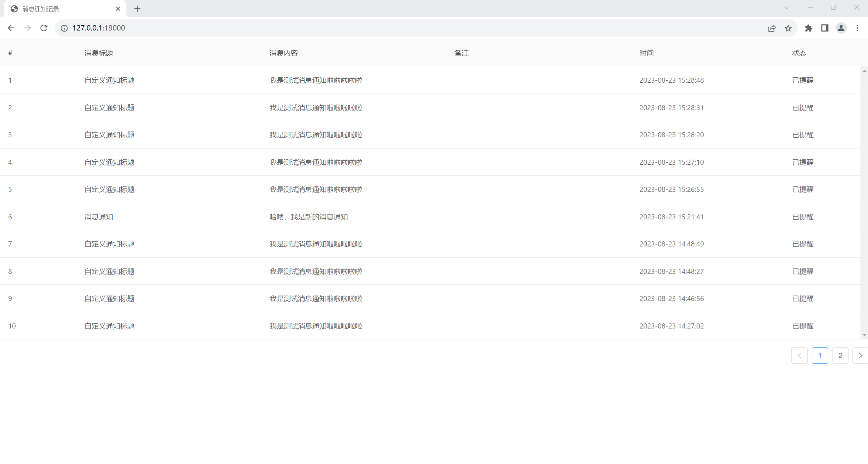Go to next page arrow

click(860, 356)
